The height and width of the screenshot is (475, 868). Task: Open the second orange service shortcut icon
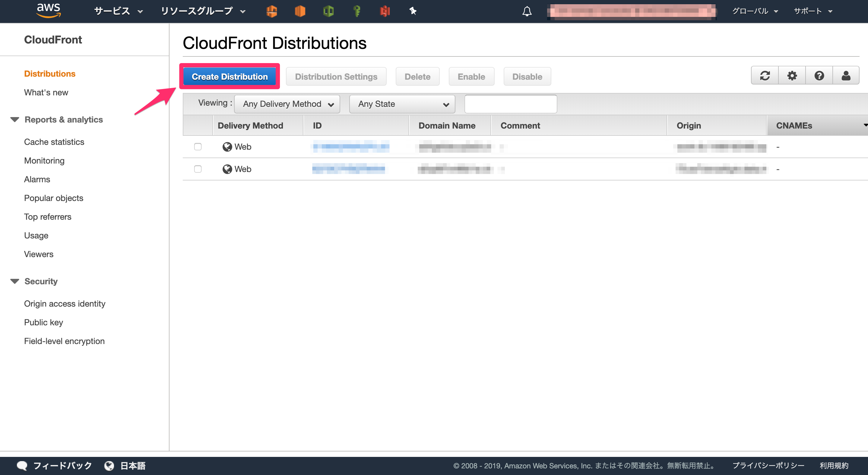[x=300, y=11]
